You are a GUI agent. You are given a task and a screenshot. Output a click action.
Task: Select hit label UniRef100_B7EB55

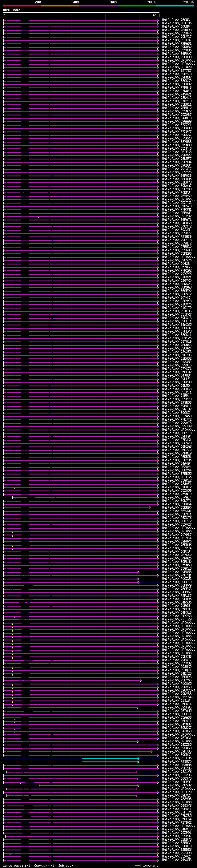[177, 474]
